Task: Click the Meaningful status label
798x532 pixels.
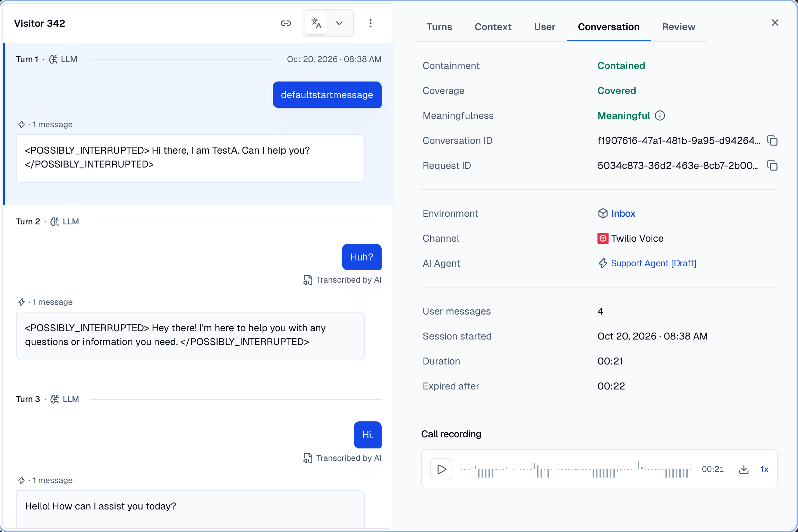Action: [x=623, y=115]
